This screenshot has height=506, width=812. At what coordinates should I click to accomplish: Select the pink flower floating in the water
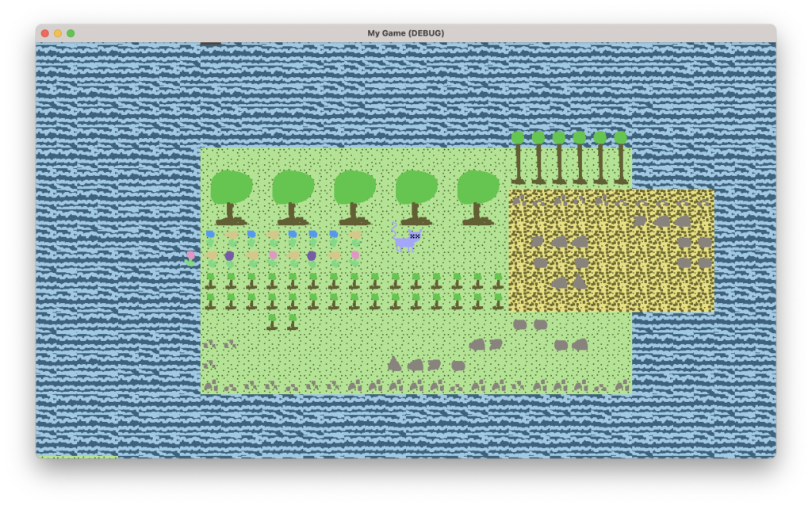click(190, 259)
